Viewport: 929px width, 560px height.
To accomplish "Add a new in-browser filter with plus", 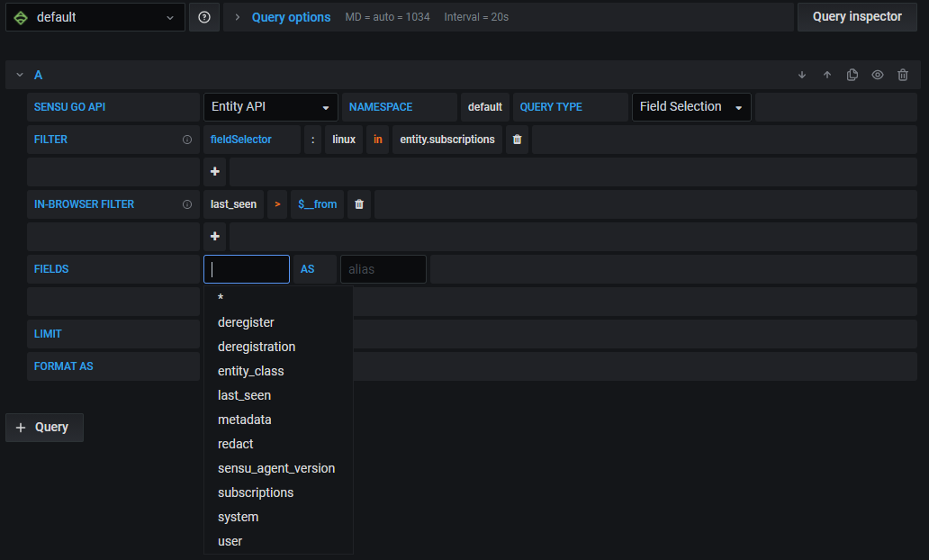I will (215, 237).
